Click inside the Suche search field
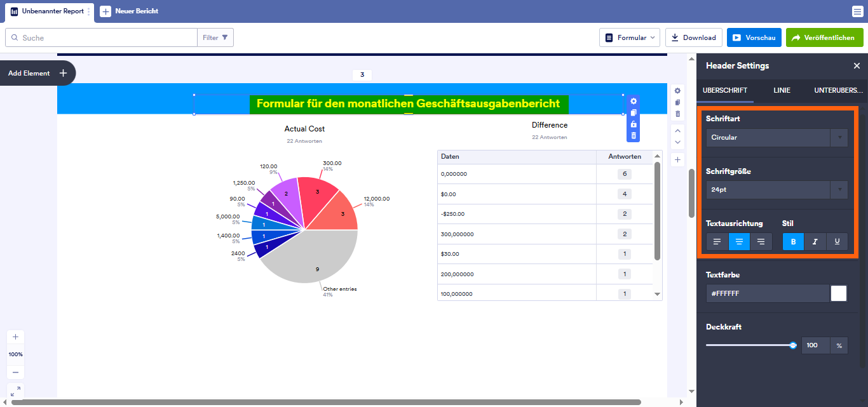 (102, 37)
